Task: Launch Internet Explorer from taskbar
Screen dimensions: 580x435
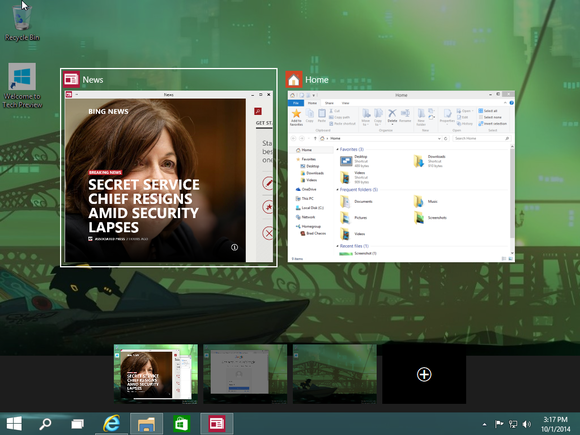Action: pyautogui.click(x=111, y=424)
